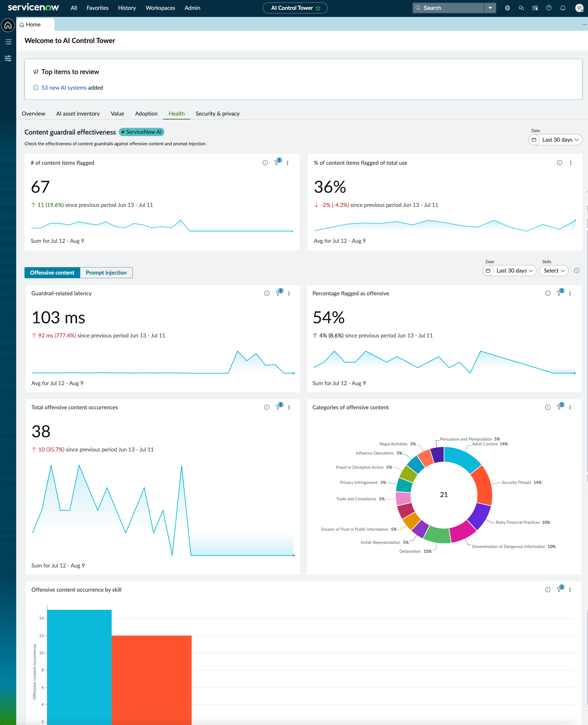Click the Search input field
The height and width of the screenshot is (725, 588).
point(448,8)
